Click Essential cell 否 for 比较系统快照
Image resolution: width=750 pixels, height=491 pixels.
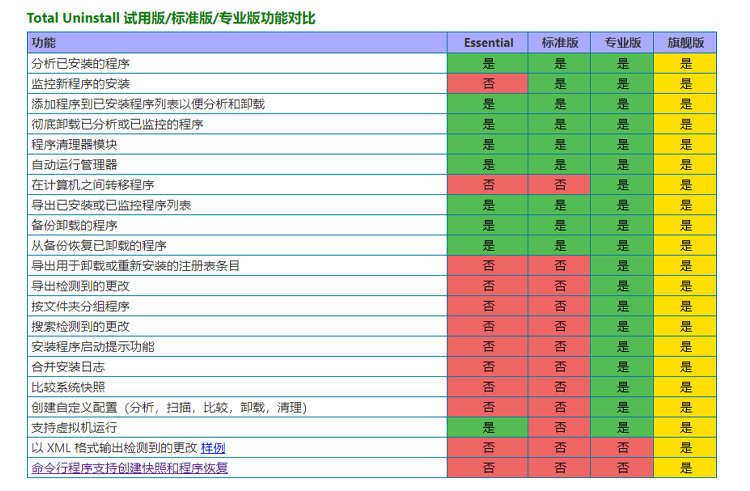pos(488,387)
